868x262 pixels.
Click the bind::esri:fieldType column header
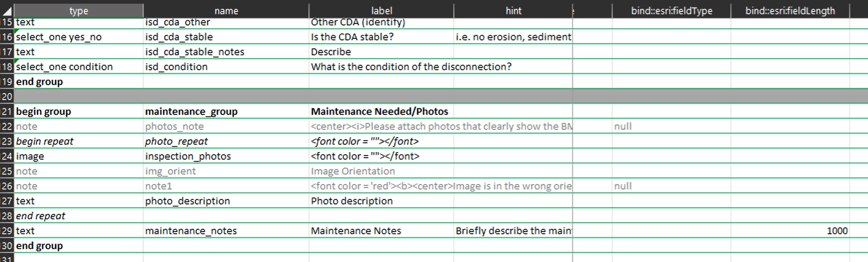[x=671, y=10]
